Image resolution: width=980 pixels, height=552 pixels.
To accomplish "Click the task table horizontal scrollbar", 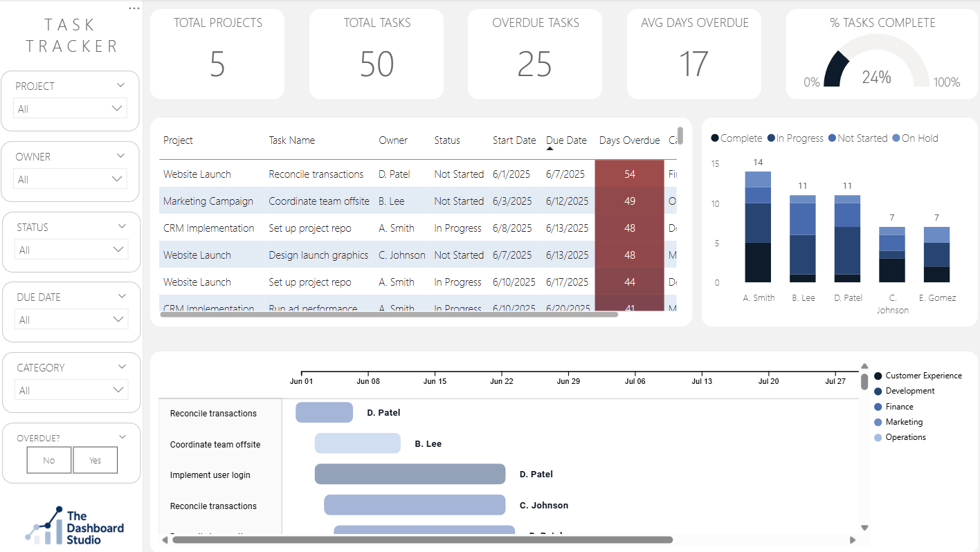I will tap(389, 314).
